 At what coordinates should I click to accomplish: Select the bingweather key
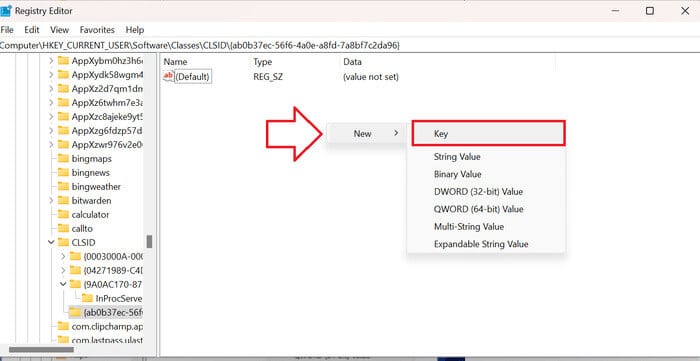96,187
